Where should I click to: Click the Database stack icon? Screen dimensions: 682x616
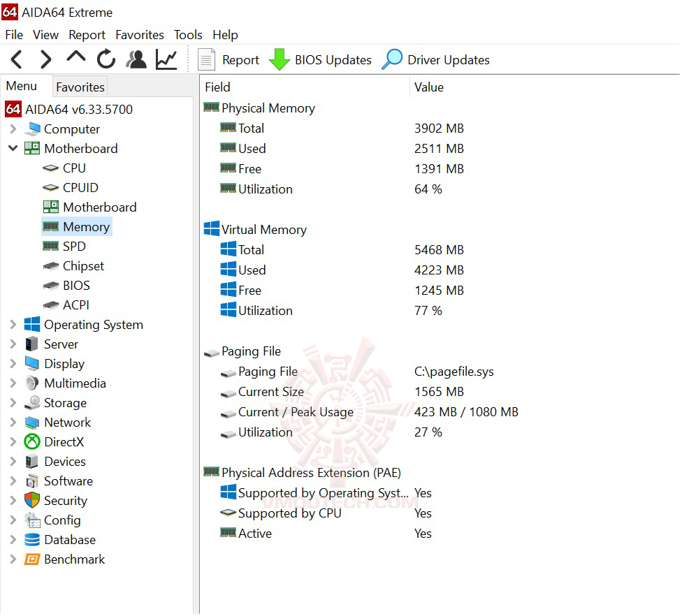(x=32, y=540)
